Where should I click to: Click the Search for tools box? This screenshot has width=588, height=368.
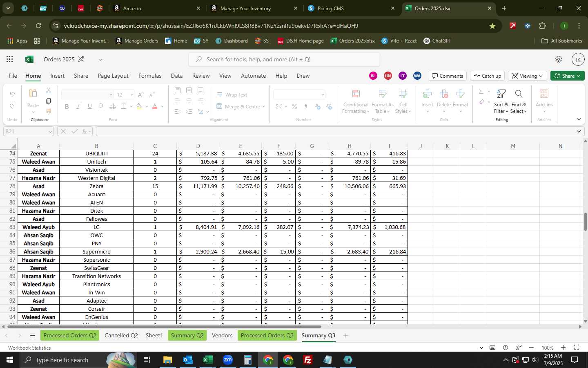click(284, 59)
